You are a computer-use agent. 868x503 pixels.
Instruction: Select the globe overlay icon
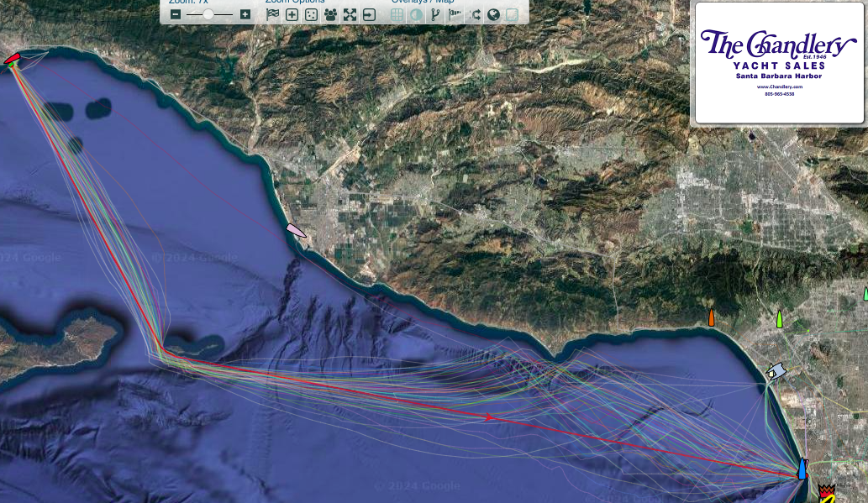pyautogui.click(x=494, y=14)
